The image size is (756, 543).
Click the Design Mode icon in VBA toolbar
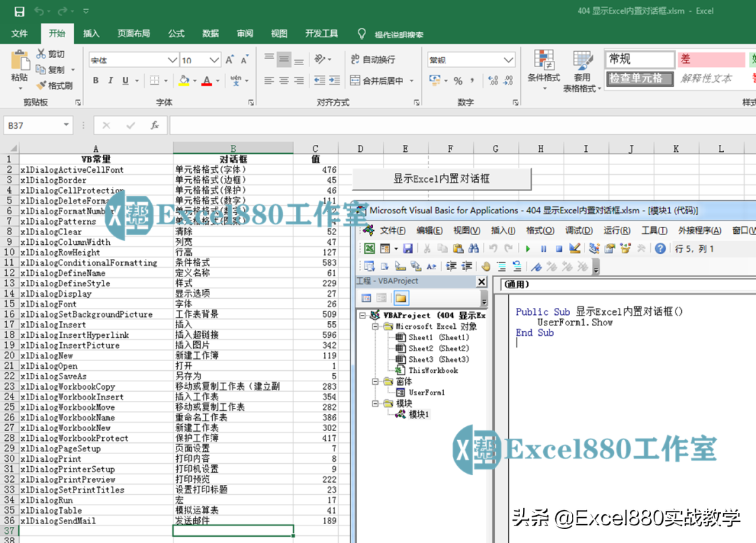pos(574,248)
